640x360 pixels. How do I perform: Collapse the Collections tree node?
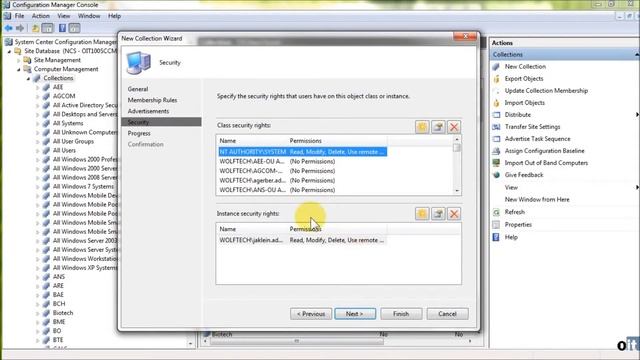29,78
